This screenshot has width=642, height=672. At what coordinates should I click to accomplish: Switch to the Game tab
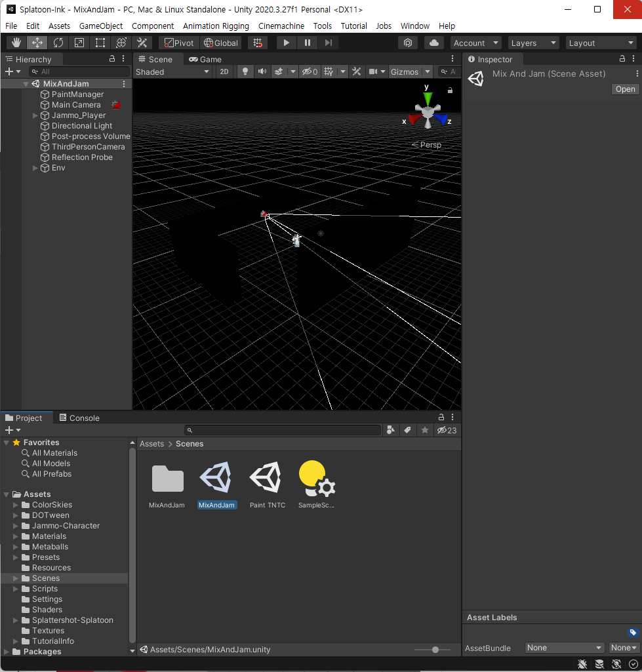(205, 59)
